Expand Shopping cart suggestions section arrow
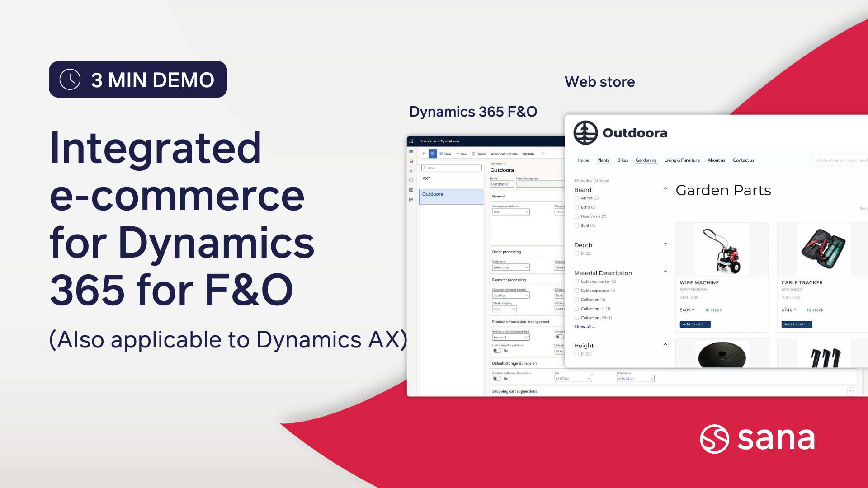 point(850,391)
